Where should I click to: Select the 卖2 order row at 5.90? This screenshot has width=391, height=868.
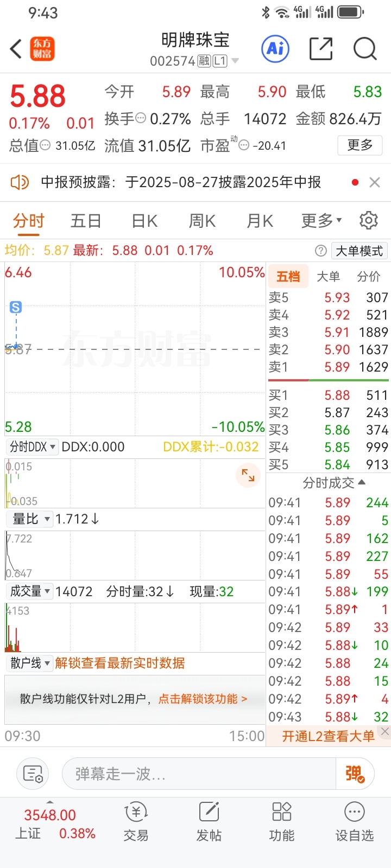tap(329, 349)
